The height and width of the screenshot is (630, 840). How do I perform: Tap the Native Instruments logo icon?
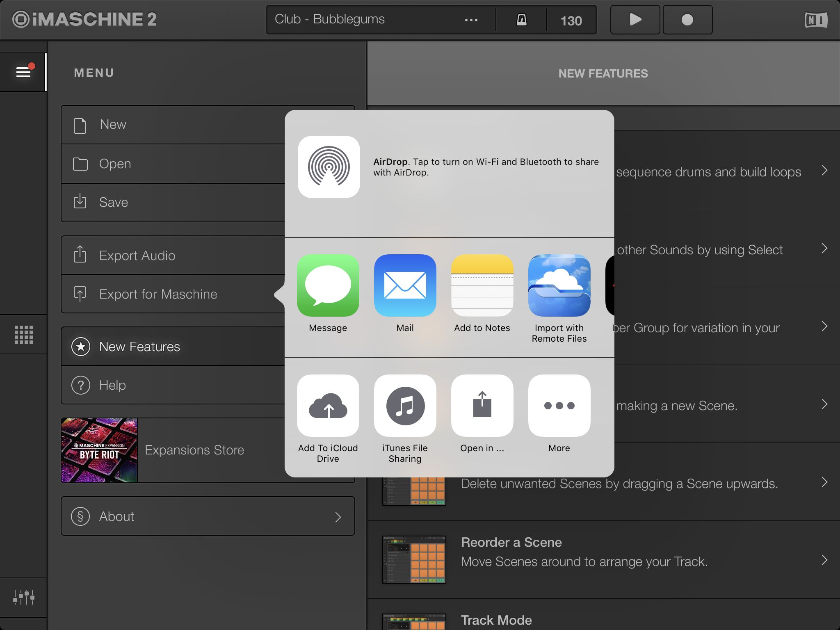816,20
